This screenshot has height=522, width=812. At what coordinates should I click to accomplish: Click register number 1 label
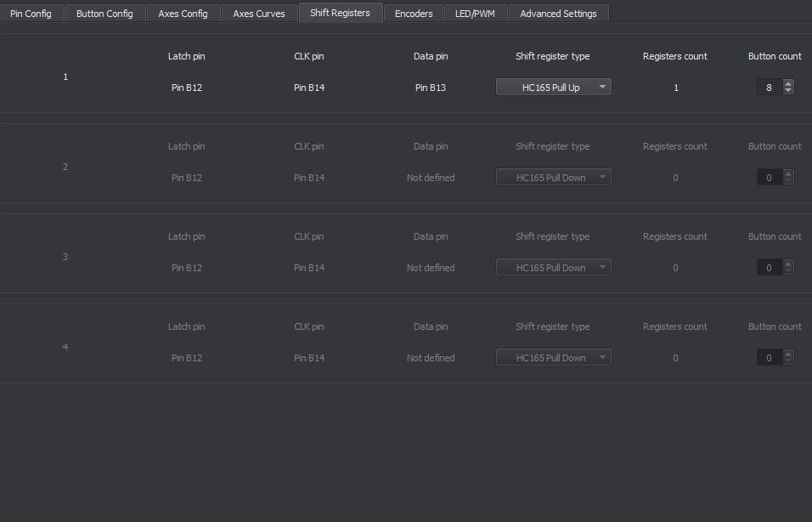(x=65, y=77)
